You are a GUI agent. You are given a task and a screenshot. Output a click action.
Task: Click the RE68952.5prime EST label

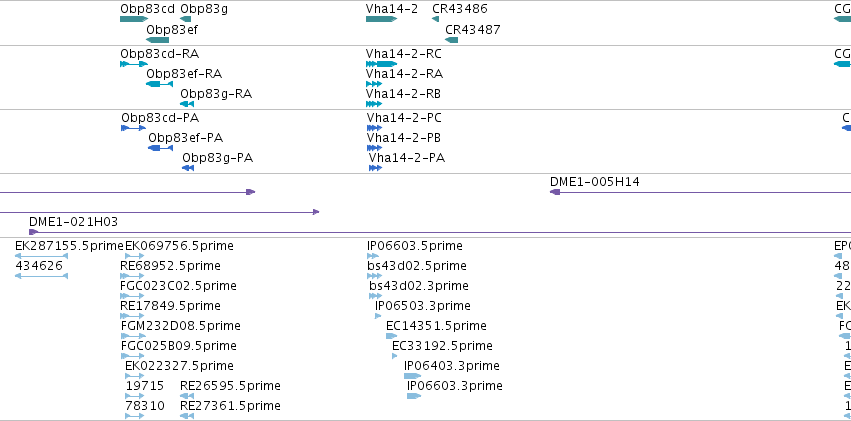(170, 266)
